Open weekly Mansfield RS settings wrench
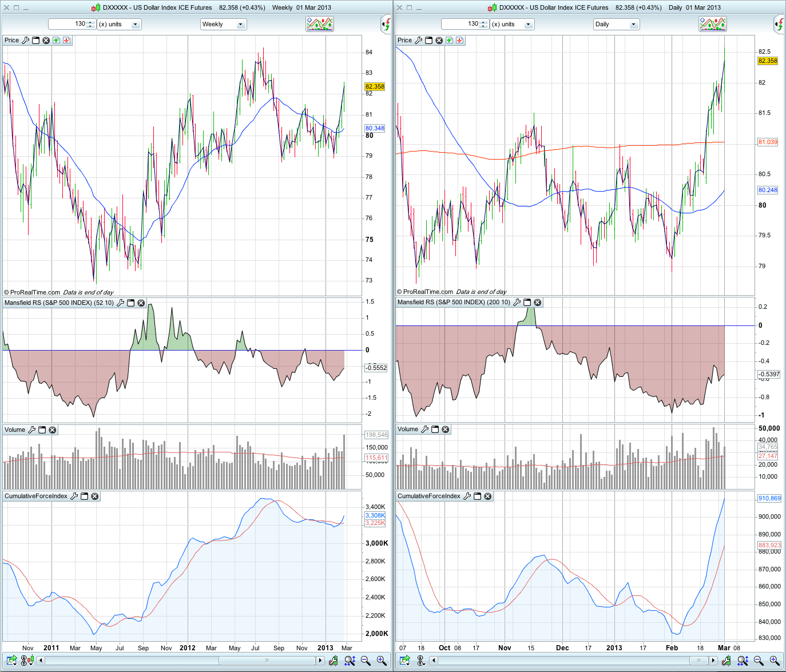 point(121,303)
